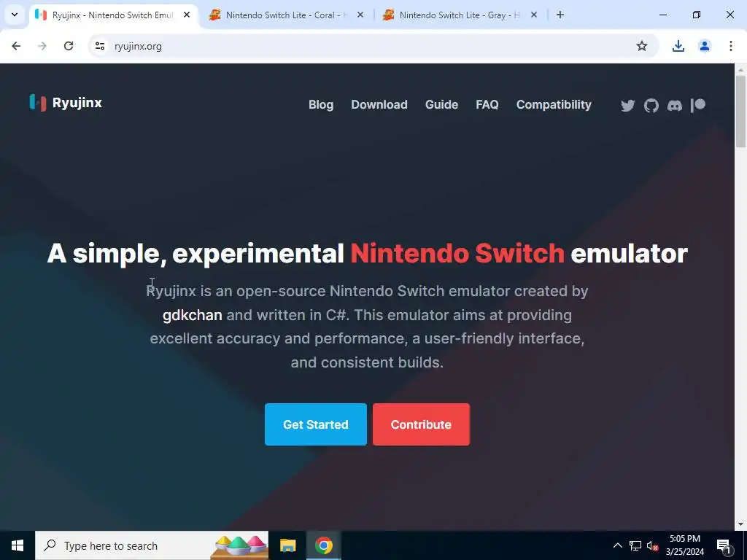Click the page vertical scrollbar thumb
This screenshot has width=747, height=560.
tap(740, 112)
